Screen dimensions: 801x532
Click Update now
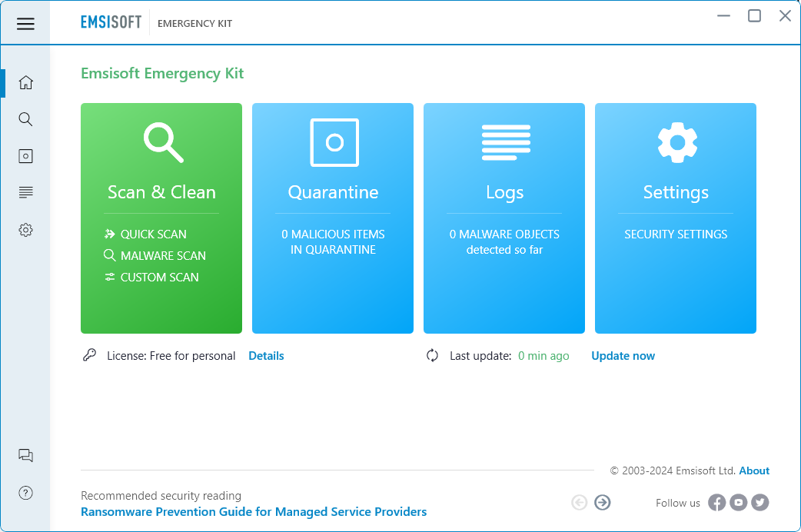[623, 356]
